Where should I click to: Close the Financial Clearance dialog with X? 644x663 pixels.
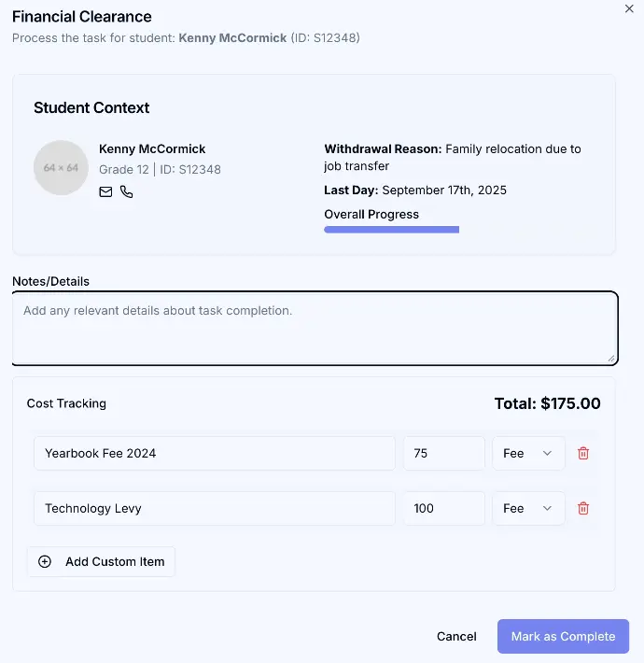pyautogui.click(x=628, y=7)
